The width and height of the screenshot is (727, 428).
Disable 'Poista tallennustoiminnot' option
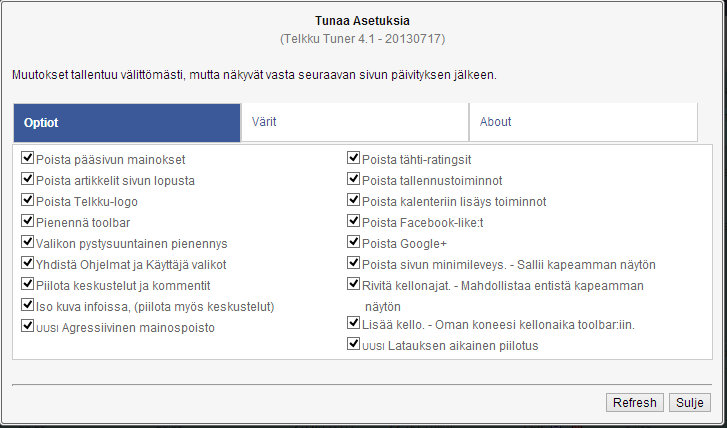click(353, 179)
